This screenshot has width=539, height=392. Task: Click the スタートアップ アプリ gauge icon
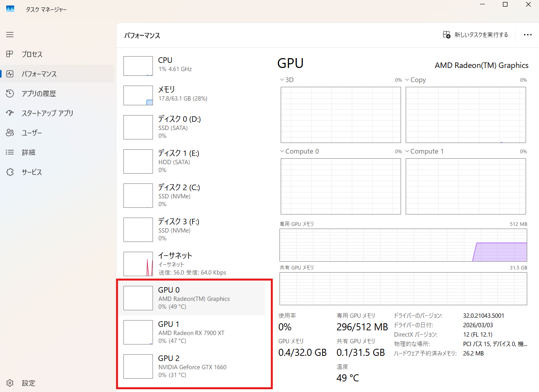pyautogui.click(x=10, y=113)
